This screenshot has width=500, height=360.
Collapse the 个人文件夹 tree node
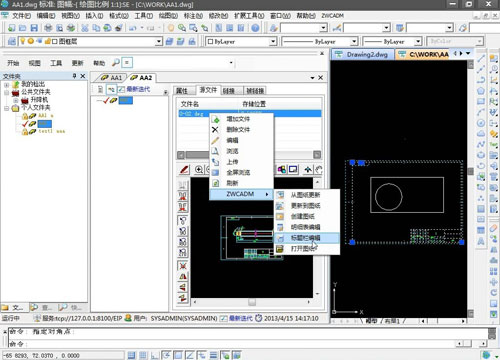tap(7, 108)
